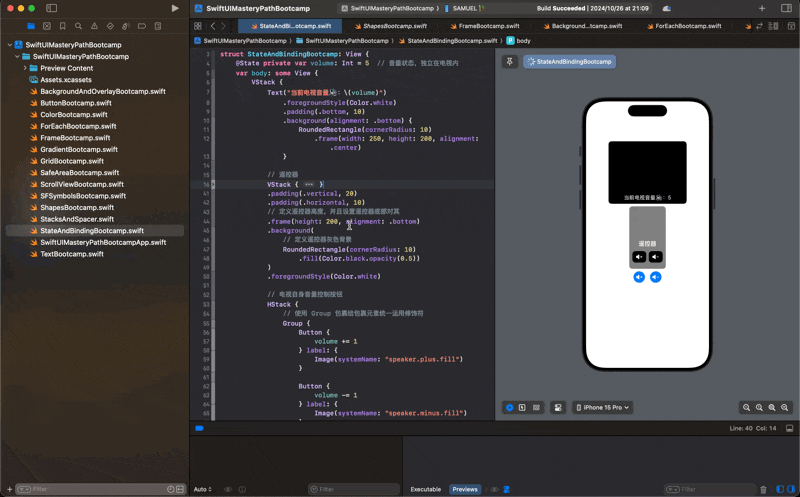Open the body symbol in jump bar
This screenshot has height=497, width=800.
click(x=518, y=41)
